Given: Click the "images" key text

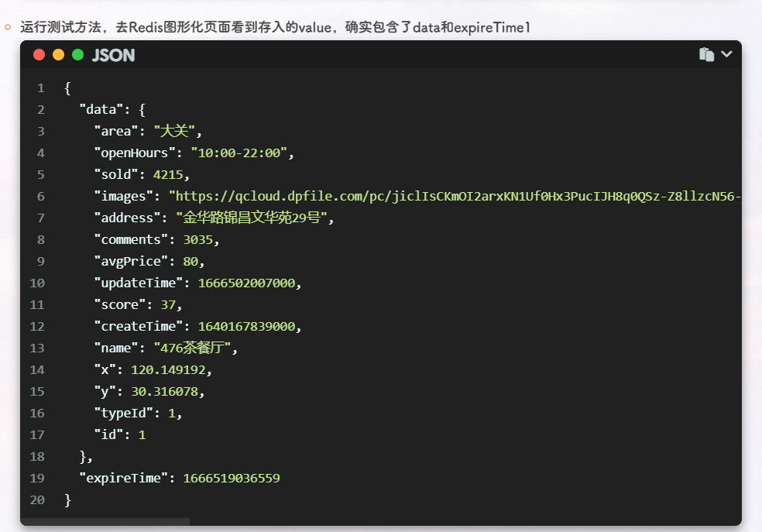Looking at the screenshot, I should pyautogui.click(x=123, y=196).
